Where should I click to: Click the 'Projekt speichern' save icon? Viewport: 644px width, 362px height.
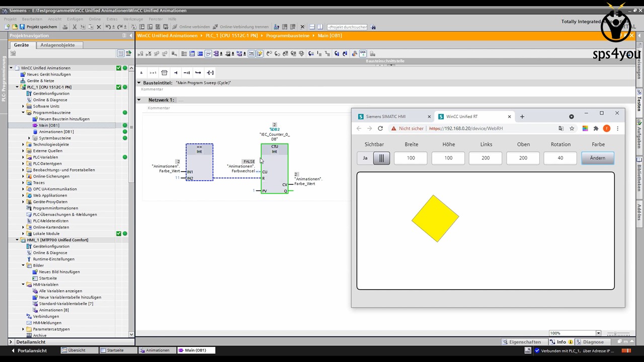click(22, 27)
